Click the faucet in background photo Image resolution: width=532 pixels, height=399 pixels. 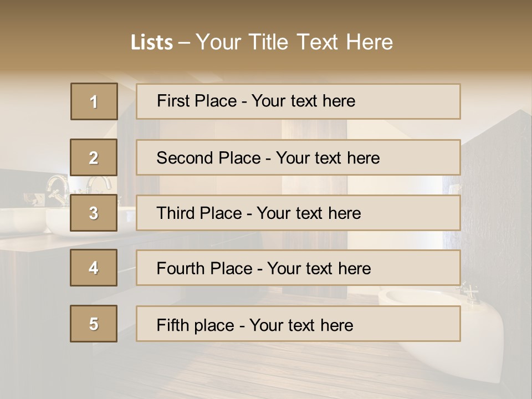58,190
